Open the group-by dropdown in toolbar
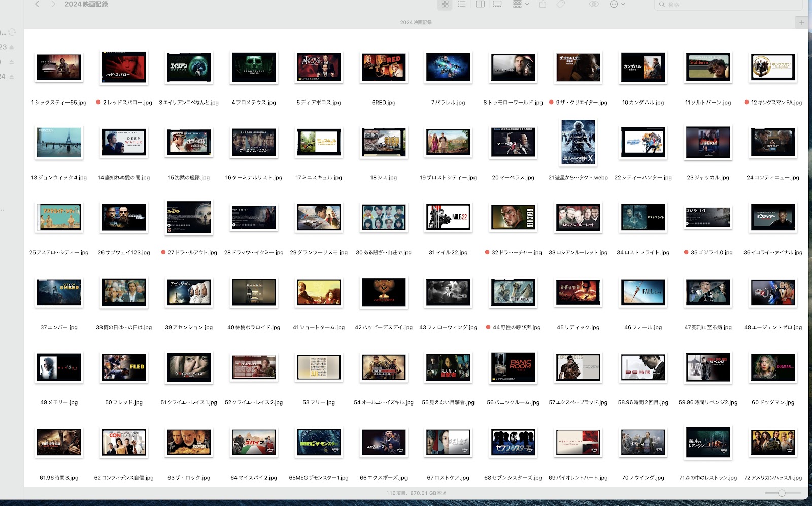The height and width of the screenshot is (506, 812). pos(521,4)
